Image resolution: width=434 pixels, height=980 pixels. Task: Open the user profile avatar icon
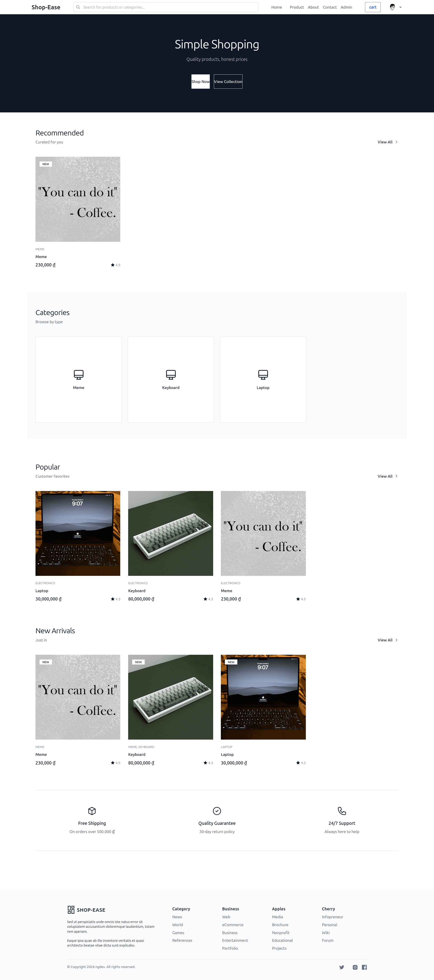click(x=392, y=7)
